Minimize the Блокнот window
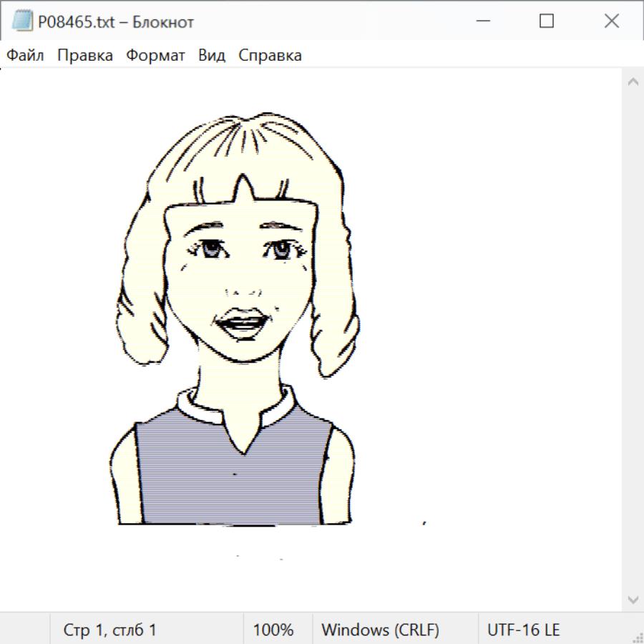 [x=482, y=21]
